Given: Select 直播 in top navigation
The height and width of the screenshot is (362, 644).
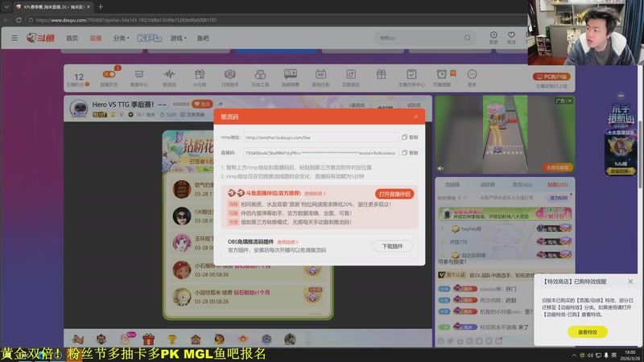Looking at the screenshot, I should point(96,38).
